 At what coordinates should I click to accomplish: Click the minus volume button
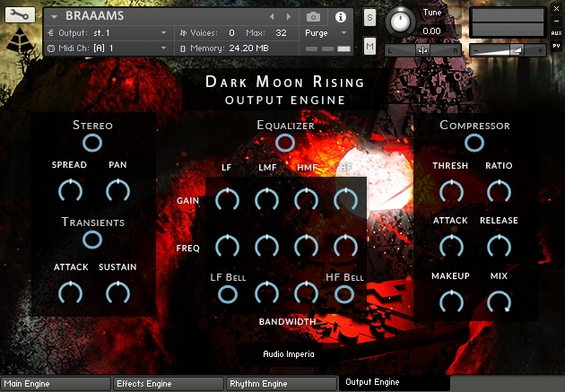[x=476, y=51]
